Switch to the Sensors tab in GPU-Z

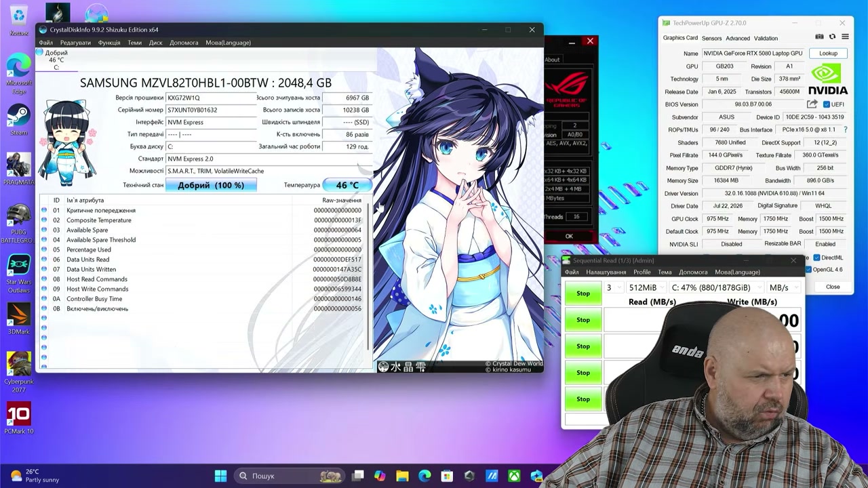[711, 39]
